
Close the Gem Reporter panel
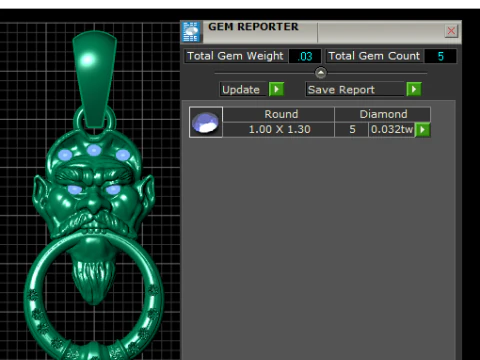(x=451, y=31)
